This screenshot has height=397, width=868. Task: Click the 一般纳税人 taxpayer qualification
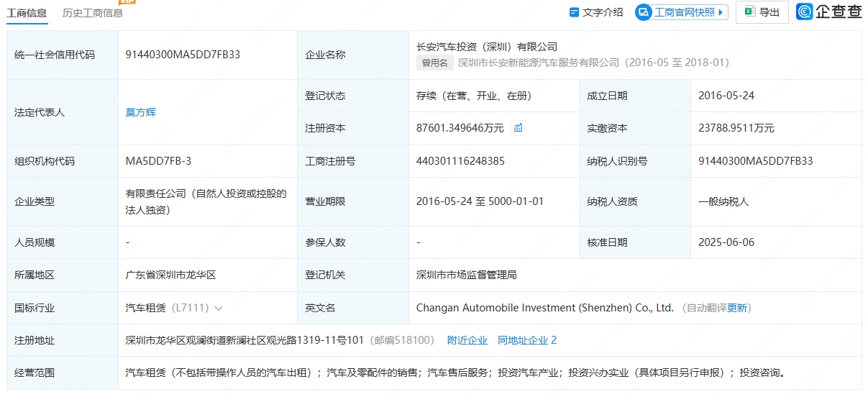click(x=723, y=201)
